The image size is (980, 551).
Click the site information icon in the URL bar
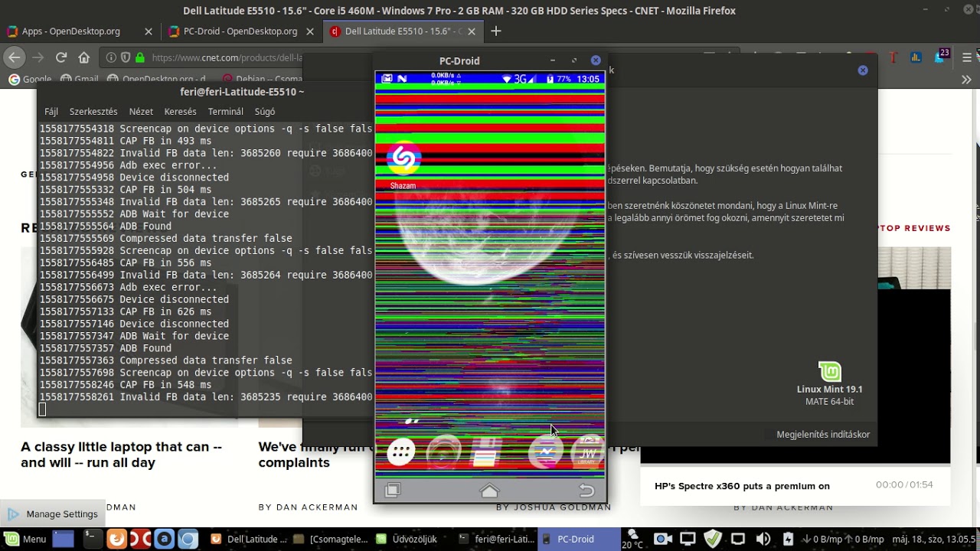(111, 57)
